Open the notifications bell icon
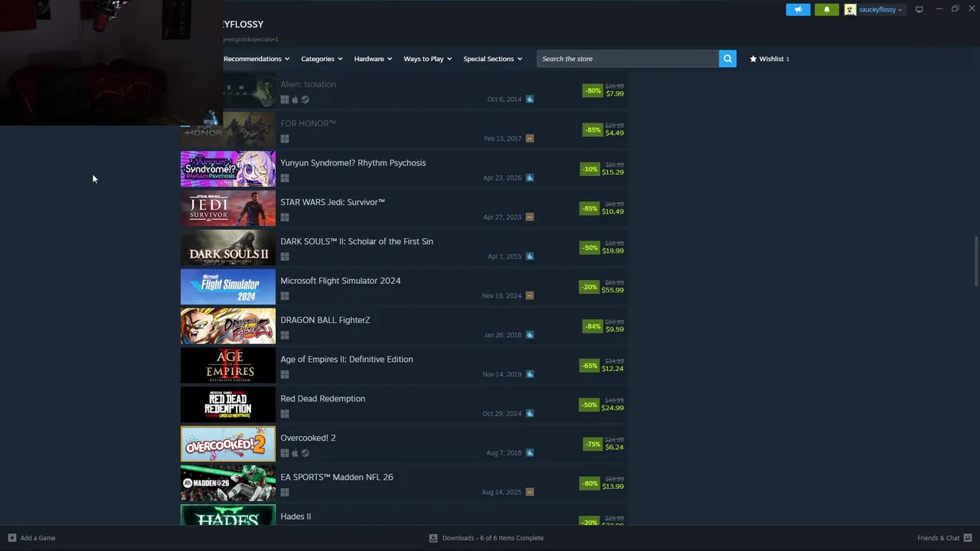 [x=826, y=9]
